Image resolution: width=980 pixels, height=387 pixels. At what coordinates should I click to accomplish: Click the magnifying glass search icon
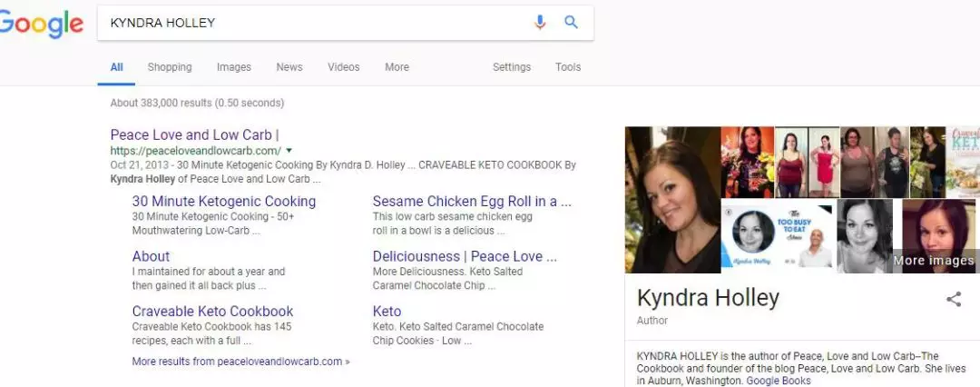(571, 23)
